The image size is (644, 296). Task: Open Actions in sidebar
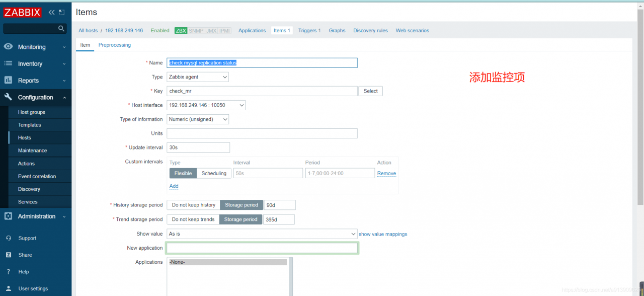[x=26, y=164]
